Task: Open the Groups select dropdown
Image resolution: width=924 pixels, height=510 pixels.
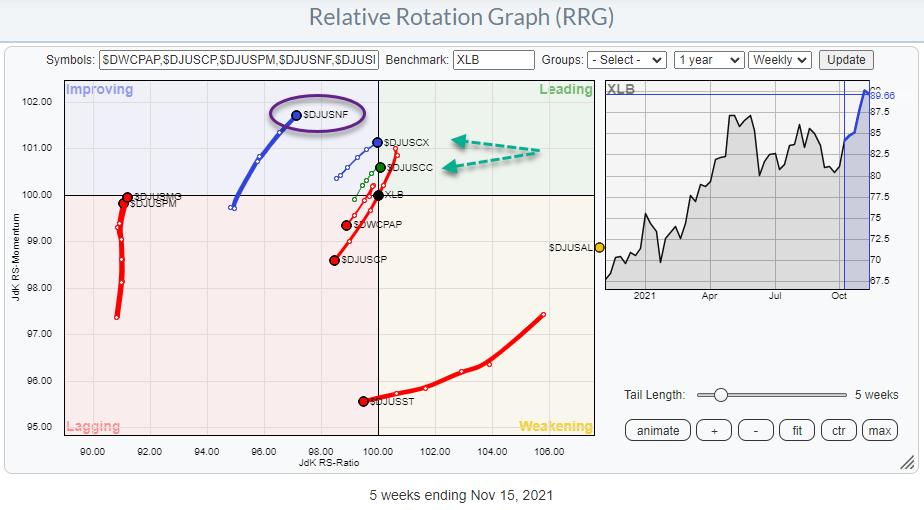Action: point(625,60)
